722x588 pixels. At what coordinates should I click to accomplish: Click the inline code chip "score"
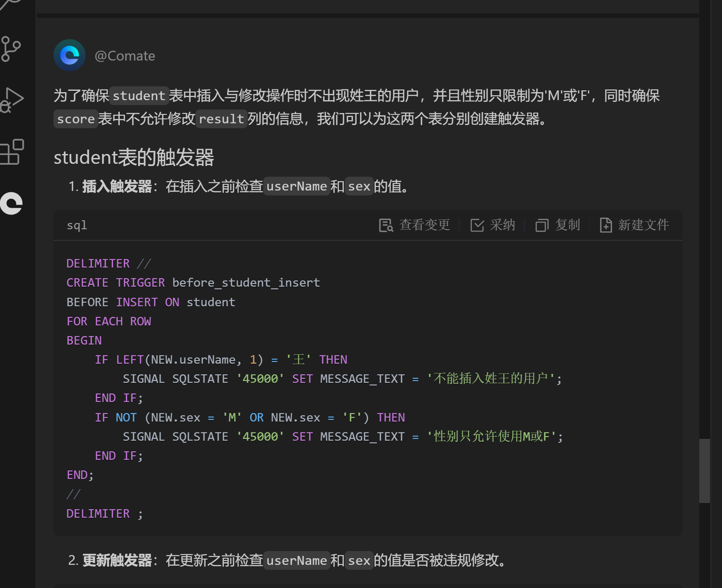point(76,119)
